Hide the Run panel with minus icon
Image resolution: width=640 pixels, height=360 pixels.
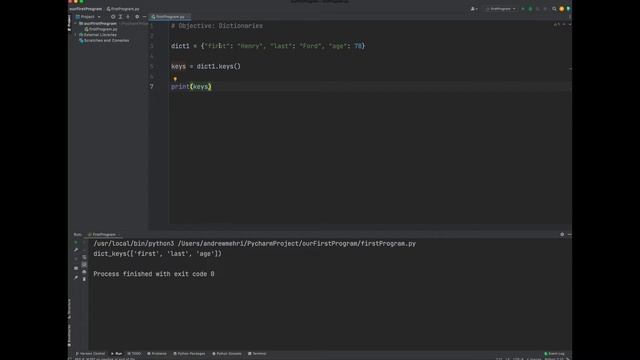coord(569,234)
